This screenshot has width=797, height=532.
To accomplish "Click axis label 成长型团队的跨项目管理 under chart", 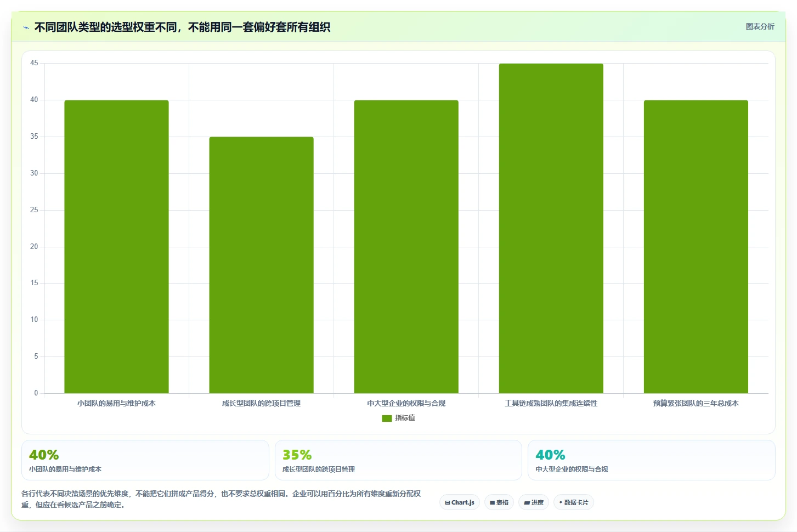I will (x=261, y=403).
